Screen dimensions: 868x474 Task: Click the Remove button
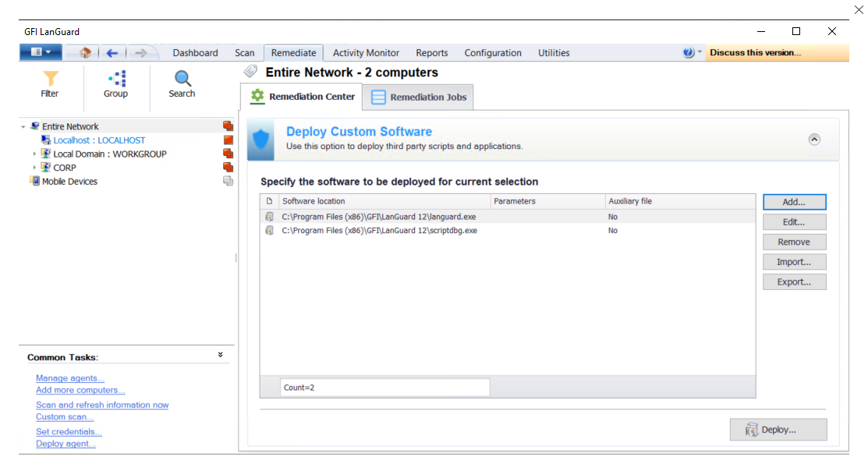(795, 242)
